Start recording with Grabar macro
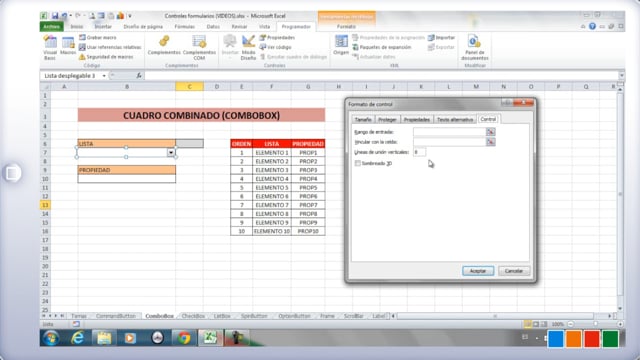Image resolution: width=640 pixels, height=360 pixels. 98,38
